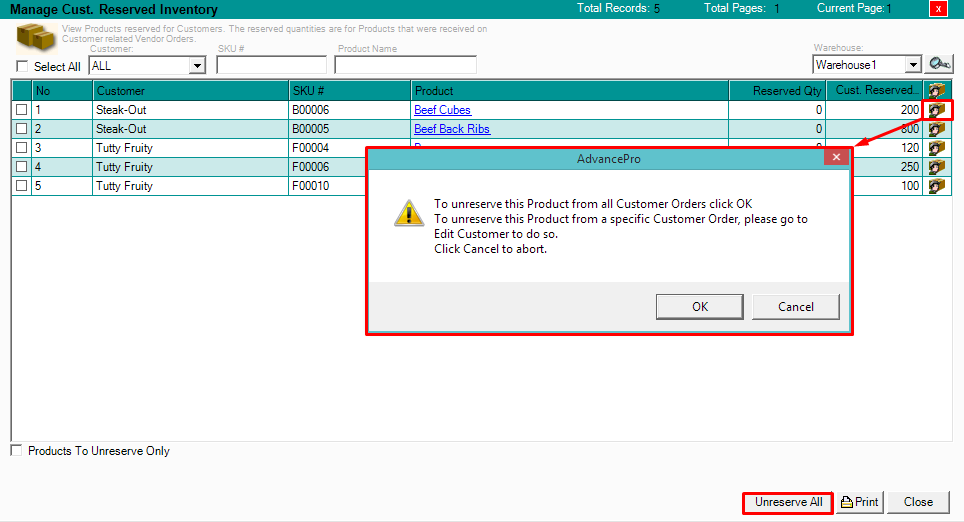Click the unreserve icon in the table header
This screenshot has height=522, width=964.
tap(937, 91)
